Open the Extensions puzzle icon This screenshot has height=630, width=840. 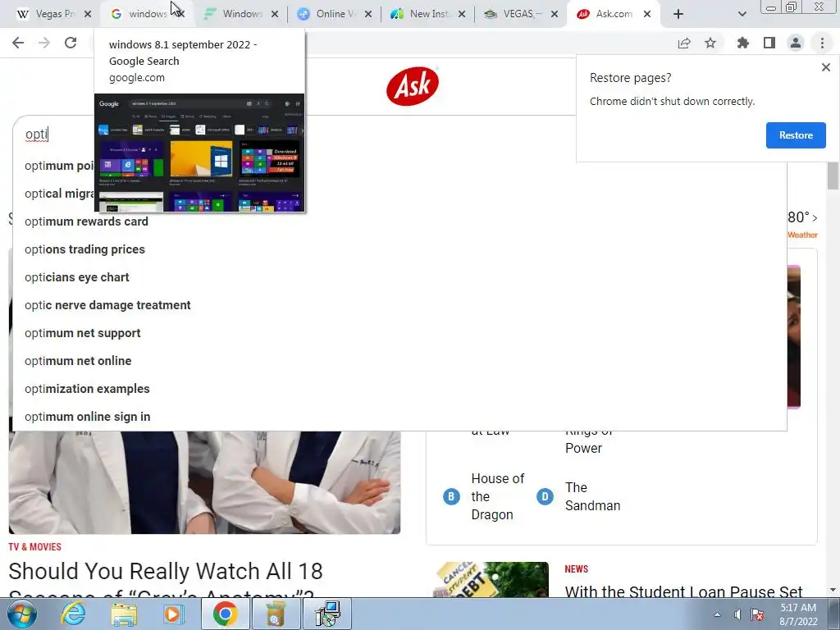pos(742,43)
